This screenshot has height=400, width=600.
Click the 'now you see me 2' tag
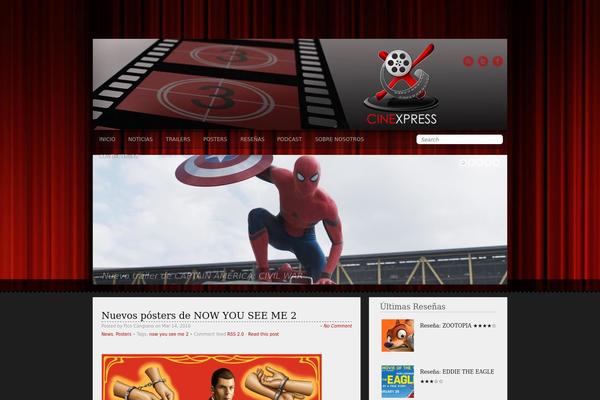point(169,334)
